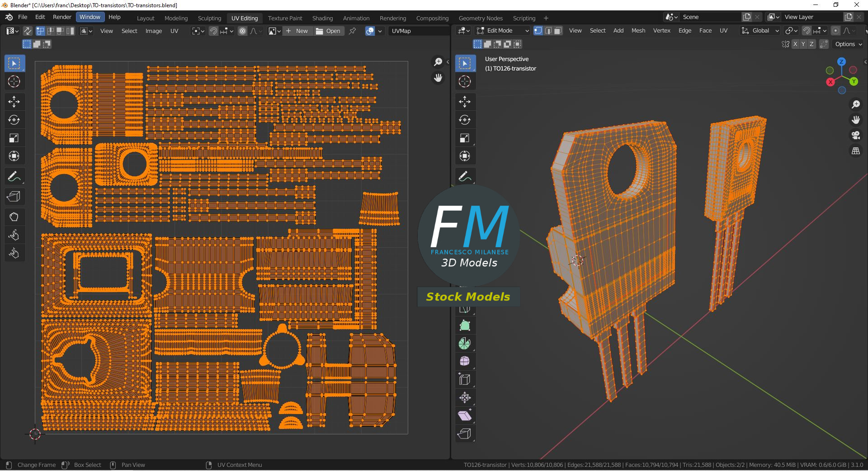Expand the Global transform orientation dropdown
868x471 pixels.
[760, 31]
